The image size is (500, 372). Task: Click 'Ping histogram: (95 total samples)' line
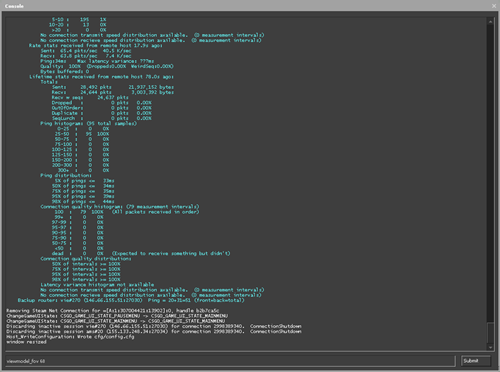[x=89, y=123]
